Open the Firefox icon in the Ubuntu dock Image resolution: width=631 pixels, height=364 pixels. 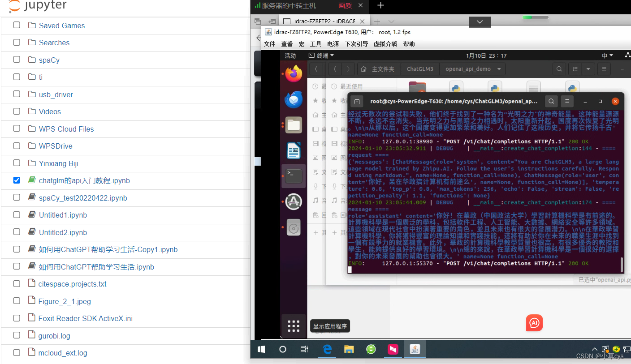coord(294,73)
